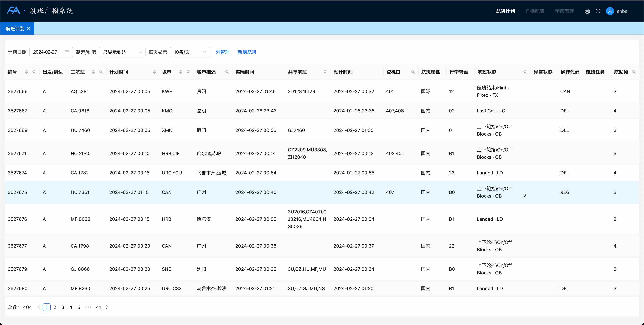This screenshot has height=325, width=644.
Task: Go to page 41 in pagination
Action: pyautogui.click(x=98, y=307)
